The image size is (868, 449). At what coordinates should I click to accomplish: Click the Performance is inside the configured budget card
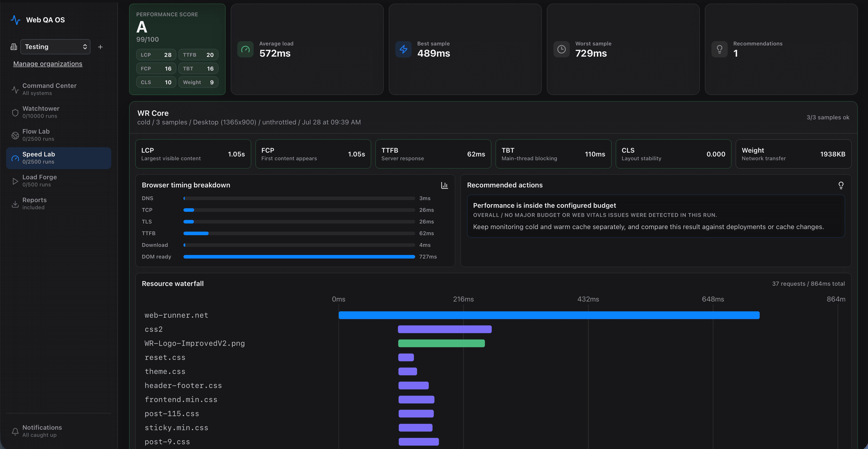click(x=656, y=216)
